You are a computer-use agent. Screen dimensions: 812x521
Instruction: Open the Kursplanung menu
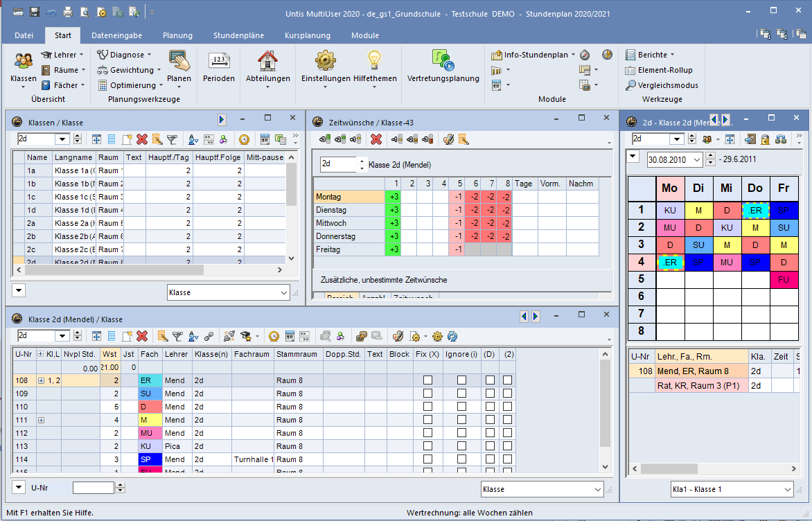307,35
